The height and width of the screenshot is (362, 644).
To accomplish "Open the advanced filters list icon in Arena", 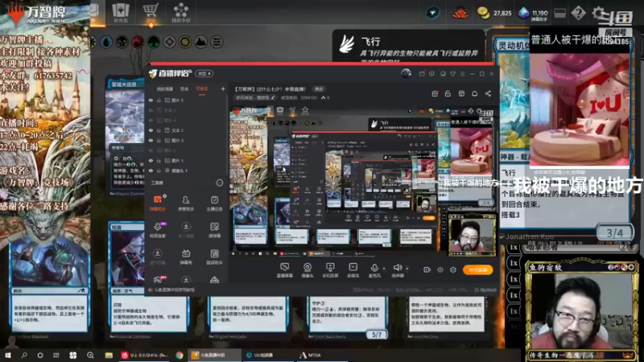I will pos(217,42).
